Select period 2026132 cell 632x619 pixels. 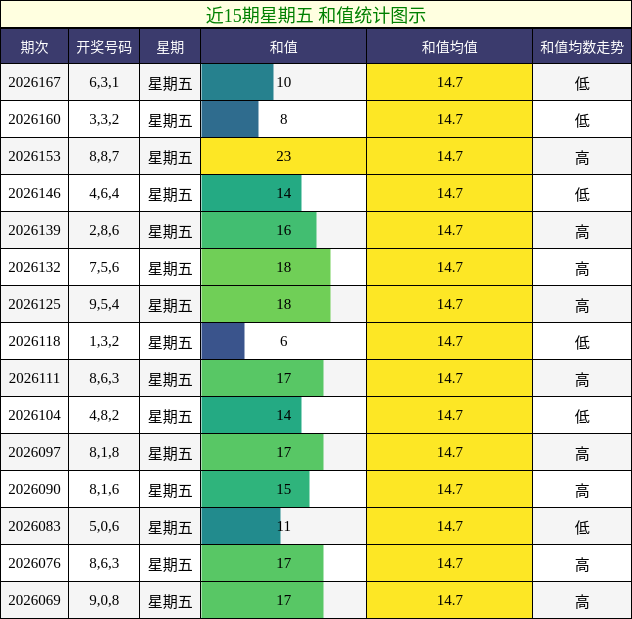(x=34, y=267)
